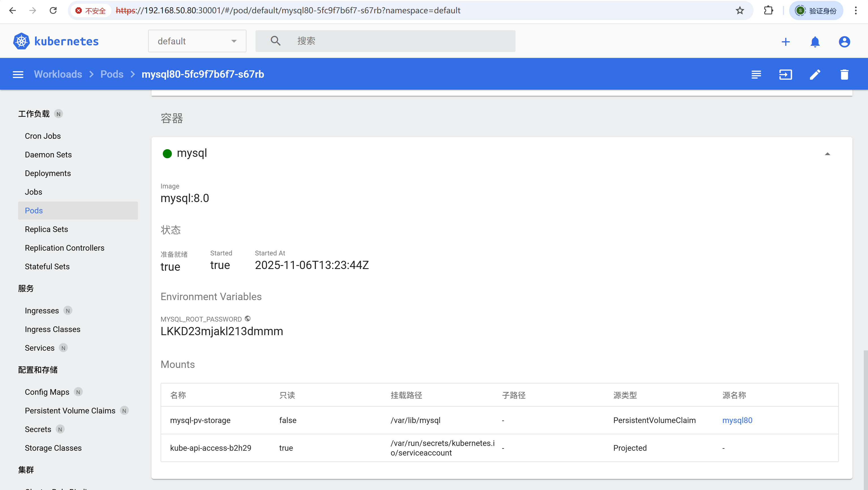Open browser three-dot menu
The height and width of the screenshot is (490, 868).
click(x=856, y=10)
